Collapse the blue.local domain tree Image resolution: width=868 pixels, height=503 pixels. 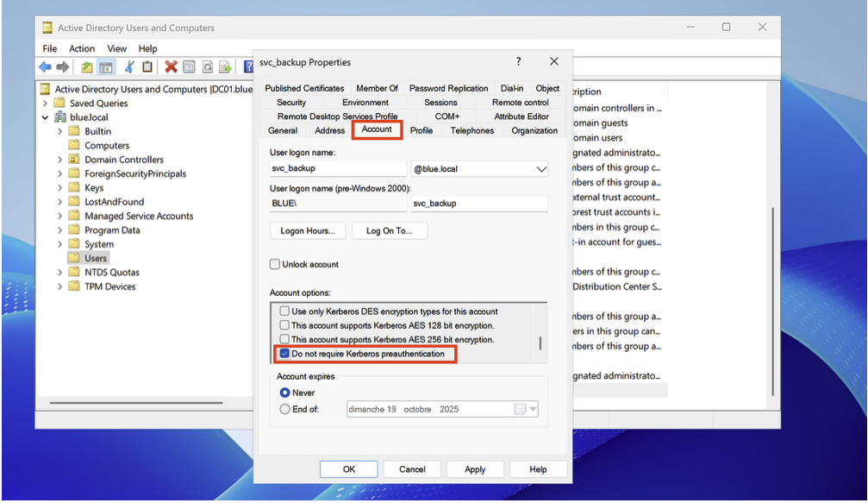(x=45, y=117)
